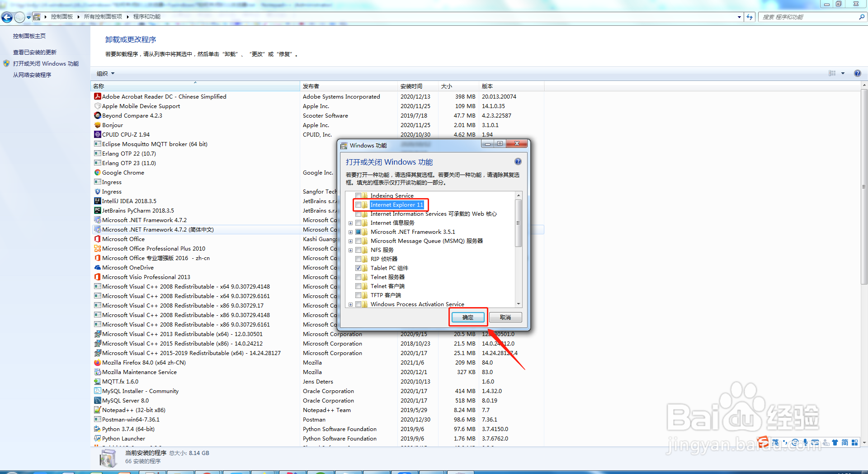The image size is (868, 474).
Task: Click the Mozilla Firefox 84.0 icon
Action: click(97, 362)
